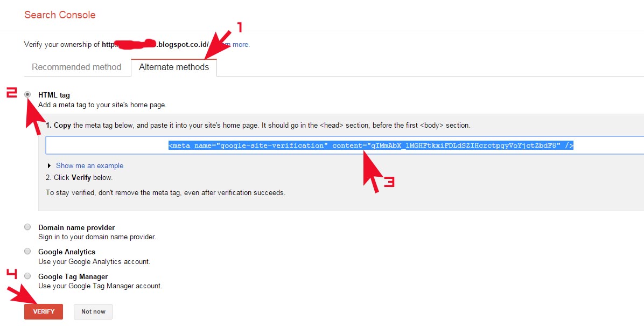Image resolution: width=644 pixels, height=326 pixels.
Task: Click the Not now button
Action: (x=93, y=311)
